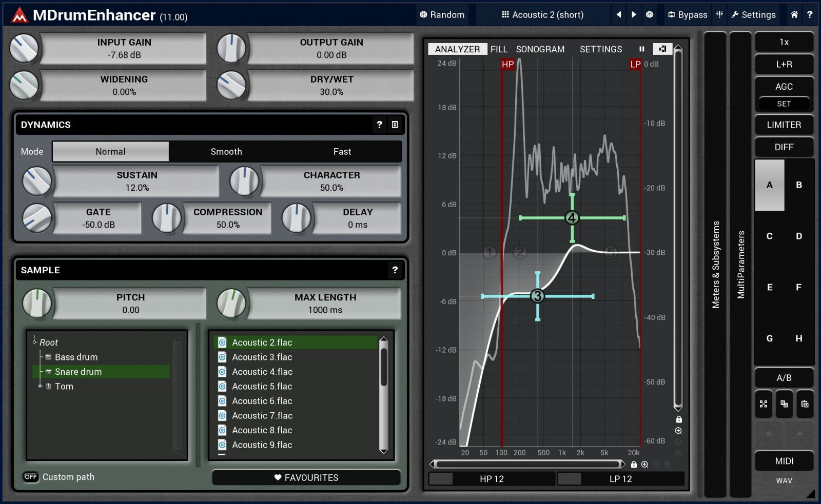Viewport: 821px width, 504px height.
Task: Select Acoustic 5.flac sample file
Action: point(262,387)
